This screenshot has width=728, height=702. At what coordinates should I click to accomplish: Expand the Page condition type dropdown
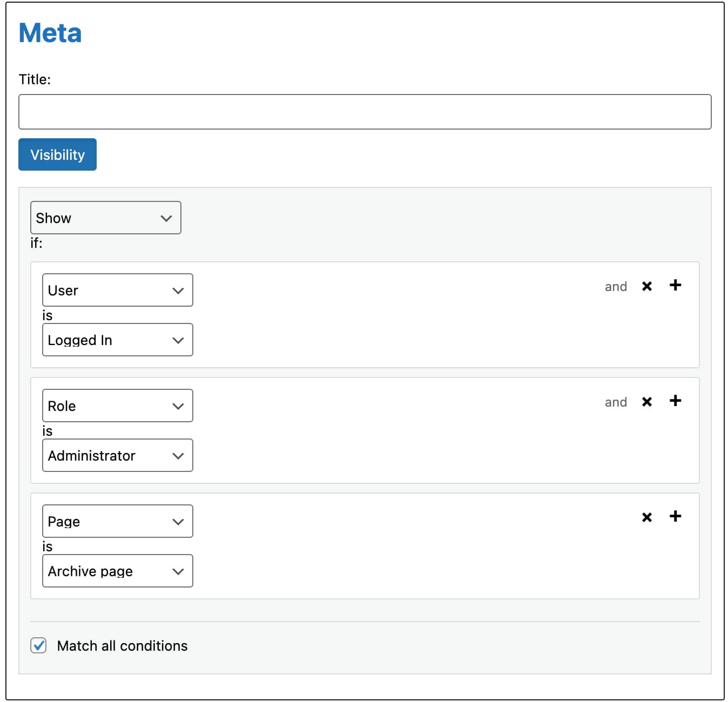point(117,521)
